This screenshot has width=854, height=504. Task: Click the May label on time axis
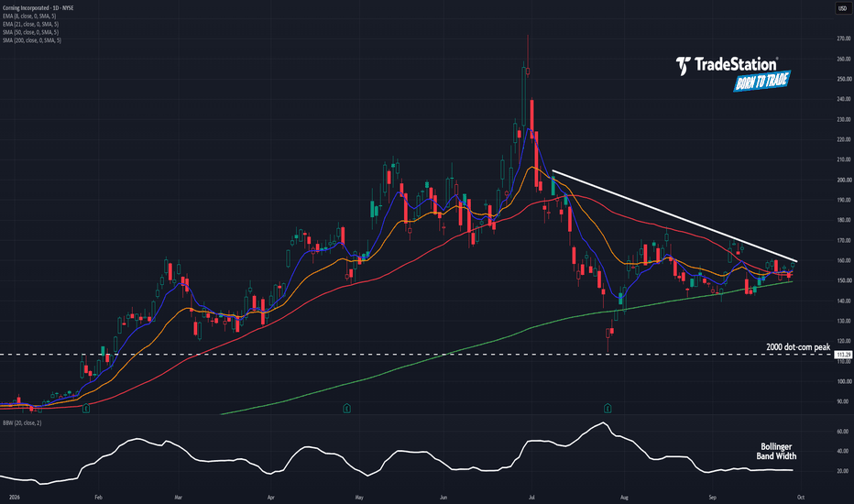(x=359, y=498)
